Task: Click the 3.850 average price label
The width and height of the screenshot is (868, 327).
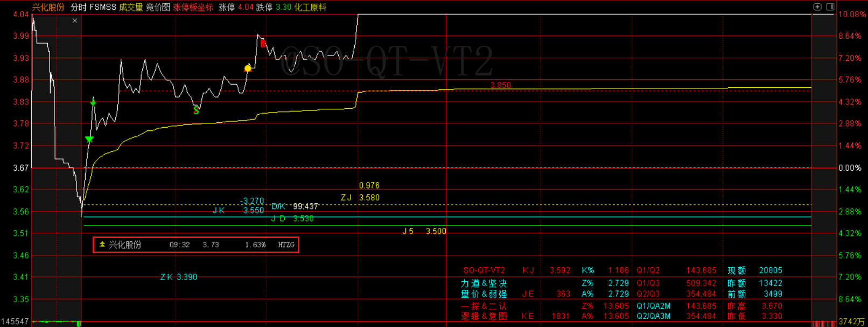Action: (x=501, y=85)
